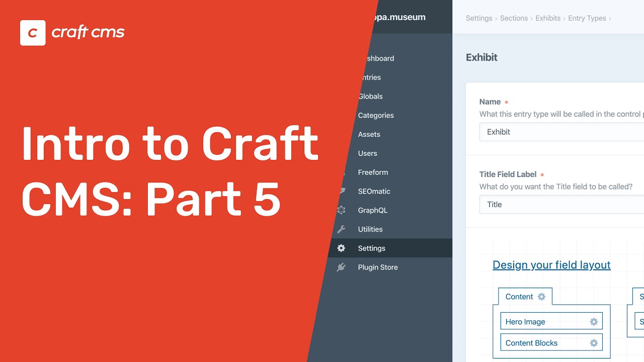Image resolution: width=644 pixels, height=362 pixels.
Task: Click the SEOmatic sidebar icon
Action: click(x=343, y=191)
